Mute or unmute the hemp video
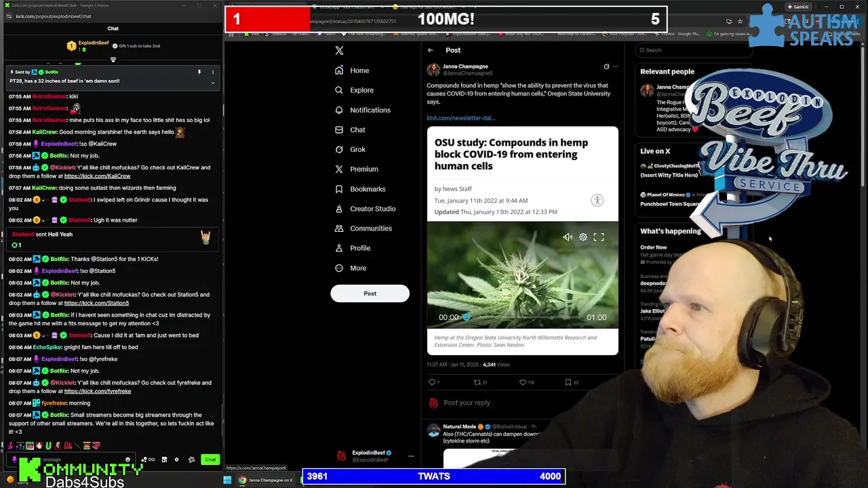This screenshot has width=868, height=488. click(x=567, y=237)
